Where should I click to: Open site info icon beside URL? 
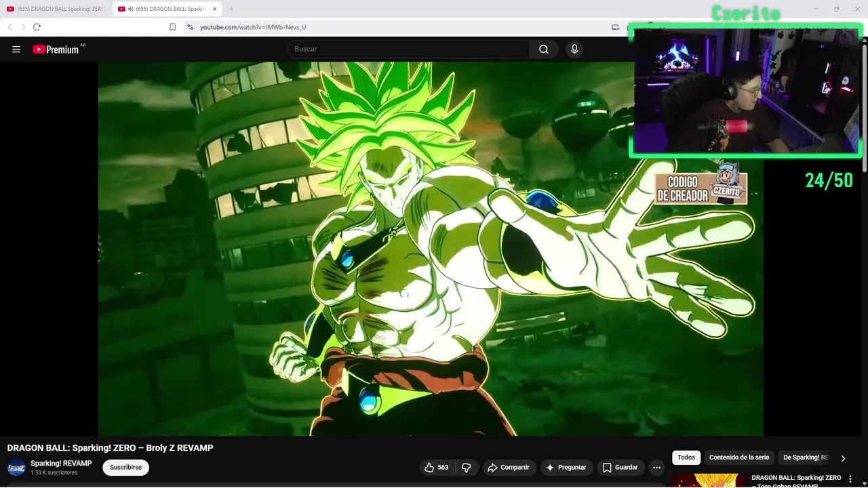tap(190, 27)
